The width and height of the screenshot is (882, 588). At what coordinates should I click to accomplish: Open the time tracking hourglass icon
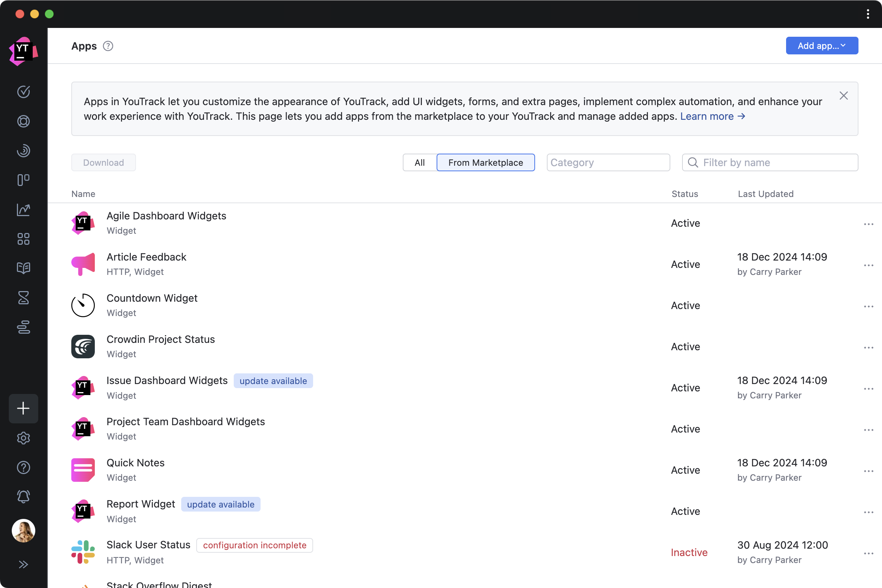(23, 297)
